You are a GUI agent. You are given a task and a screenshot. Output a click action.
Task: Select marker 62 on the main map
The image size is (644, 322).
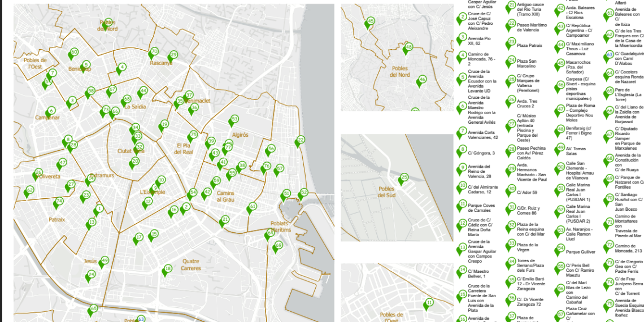pyautogui.click(x=28, y=192)
